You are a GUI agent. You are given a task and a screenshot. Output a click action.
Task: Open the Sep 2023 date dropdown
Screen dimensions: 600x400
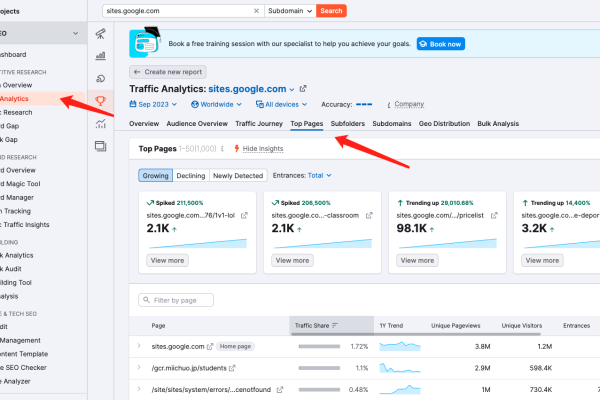tap(153, 104)
